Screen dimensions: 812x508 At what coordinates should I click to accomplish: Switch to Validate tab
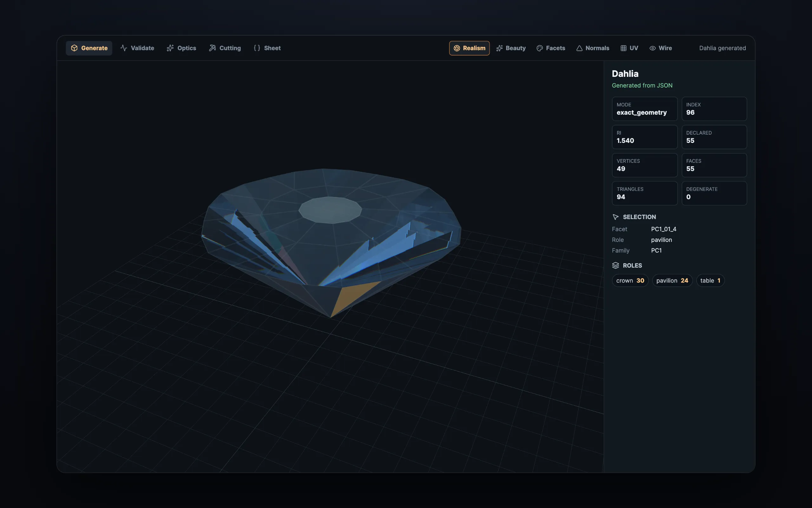point(137,48)
